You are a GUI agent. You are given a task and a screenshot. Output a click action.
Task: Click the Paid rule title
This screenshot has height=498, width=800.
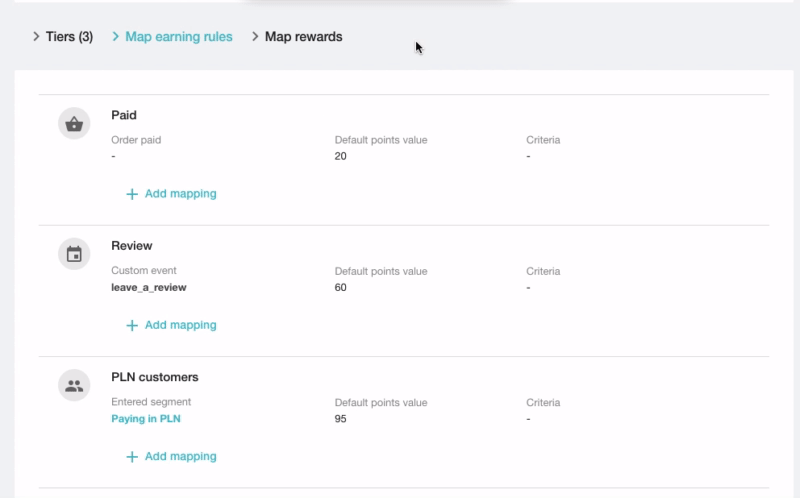(x=124, y=115)
